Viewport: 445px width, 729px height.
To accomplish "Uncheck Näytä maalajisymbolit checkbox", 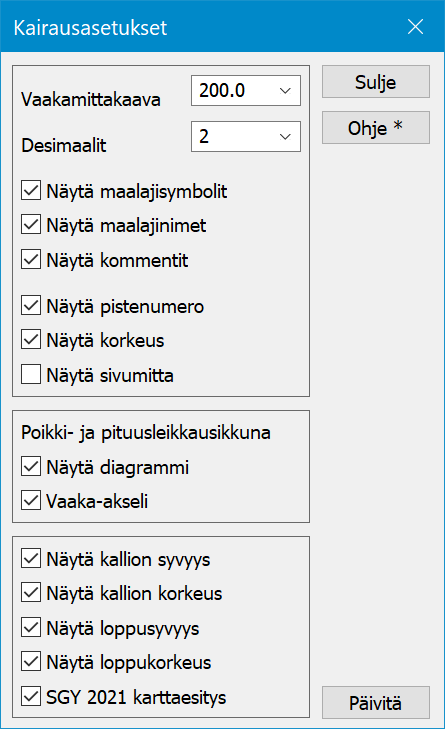I will tap(31, 191).
